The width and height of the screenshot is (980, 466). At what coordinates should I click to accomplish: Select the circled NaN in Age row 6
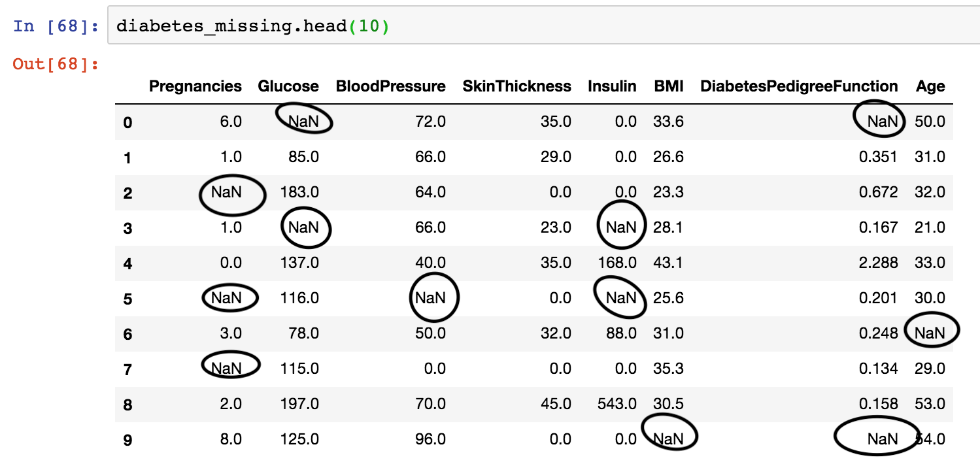[x=930, y=333]
